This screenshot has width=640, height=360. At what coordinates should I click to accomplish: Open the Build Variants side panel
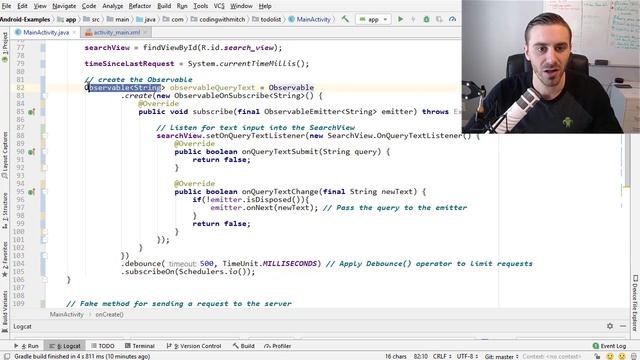click(x=5, y=311)
